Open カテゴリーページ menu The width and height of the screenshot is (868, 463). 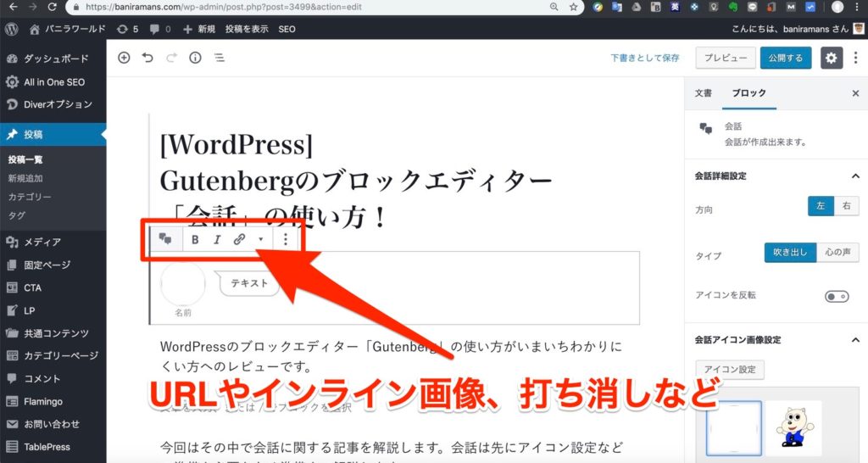tap(53, 355)
